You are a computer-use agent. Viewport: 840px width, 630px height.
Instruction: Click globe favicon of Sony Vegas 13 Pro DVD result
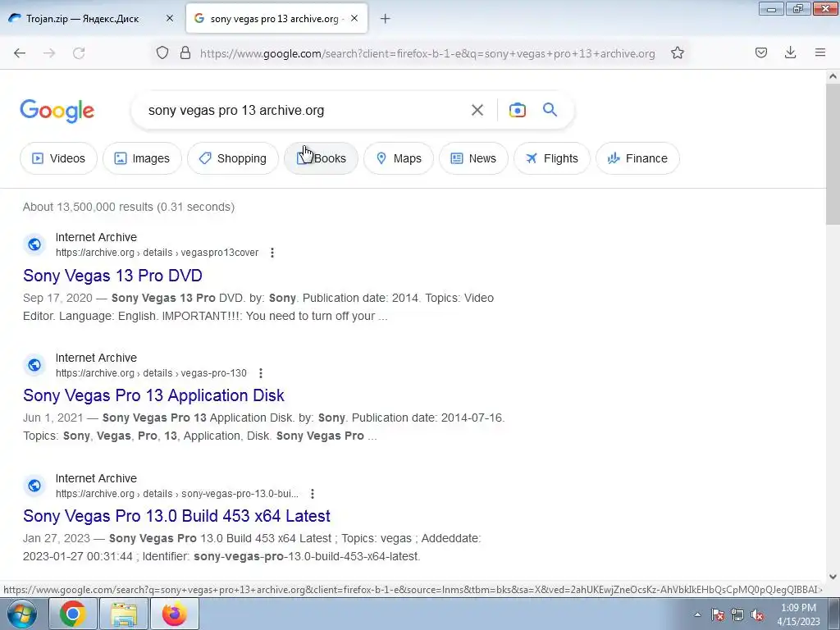point(34,244)
